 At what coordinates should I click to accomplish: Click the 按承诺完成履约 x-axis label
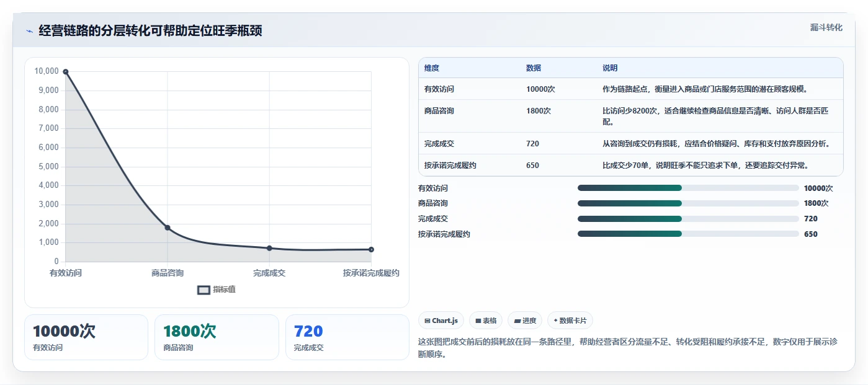coord(371,273)
